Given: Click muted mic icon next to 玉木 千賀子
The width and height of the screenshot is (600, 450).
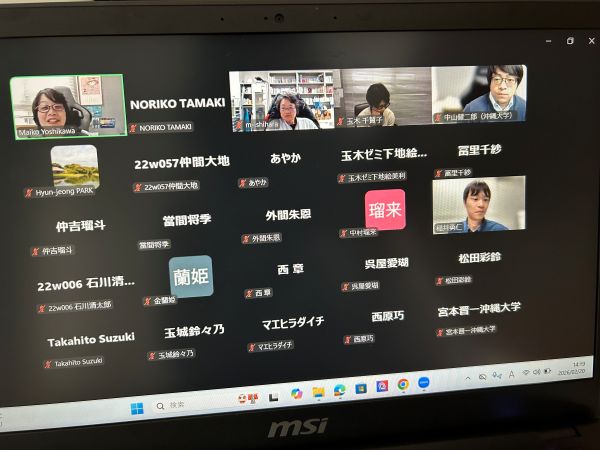Looking at the screenshot, I should click(x=340, y=122).
